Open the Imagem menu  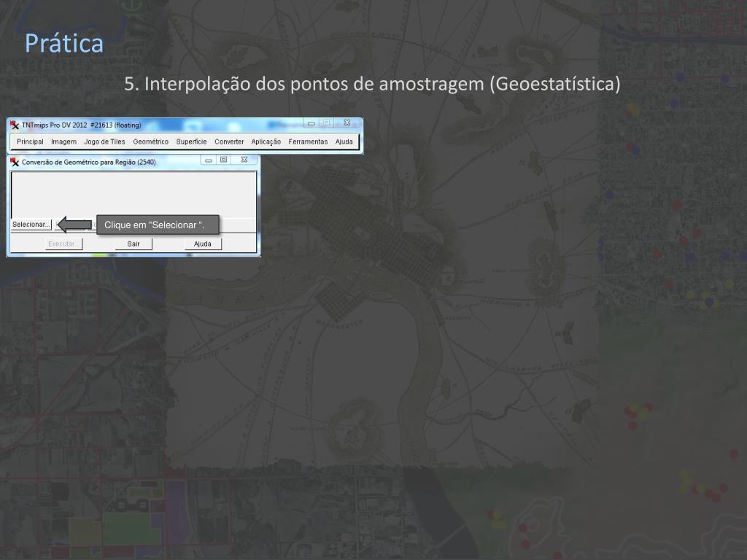tap(64, 141)
